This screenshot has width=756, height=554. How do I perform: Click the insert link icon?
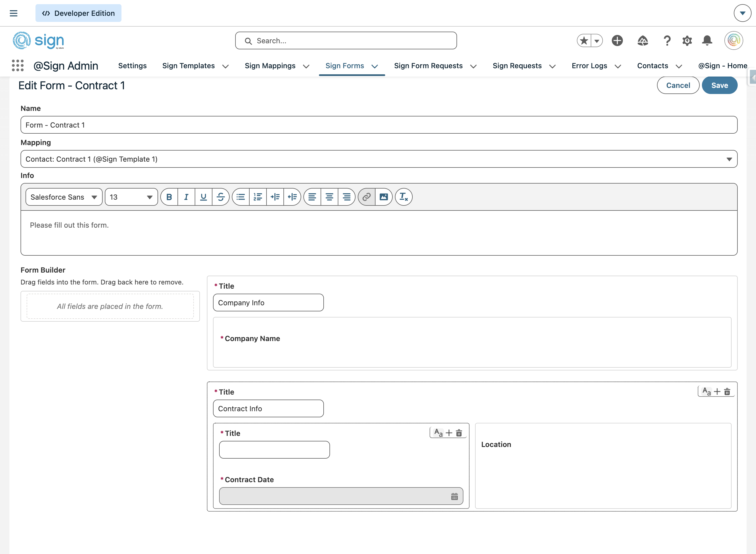(367, 197)
